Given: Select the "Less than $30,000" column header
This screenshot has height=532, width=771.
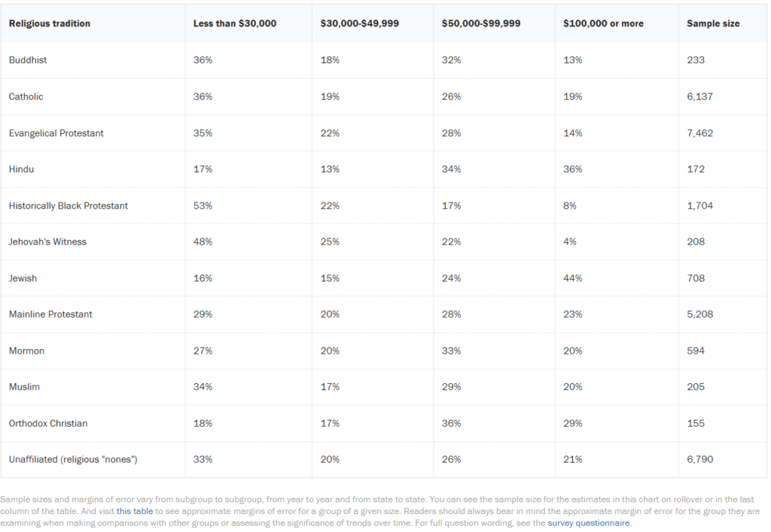Looking at the screenshot, I should pos(235,23).
